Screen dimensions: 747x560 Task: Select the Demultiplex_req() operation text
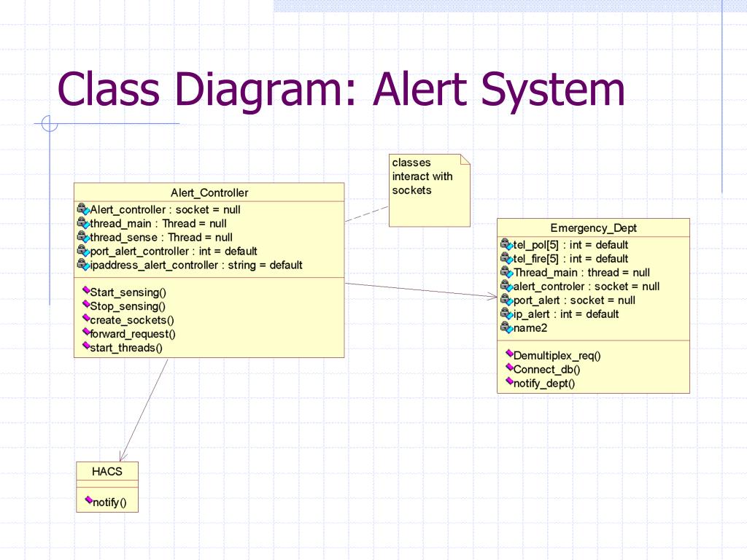pos(557,356)
